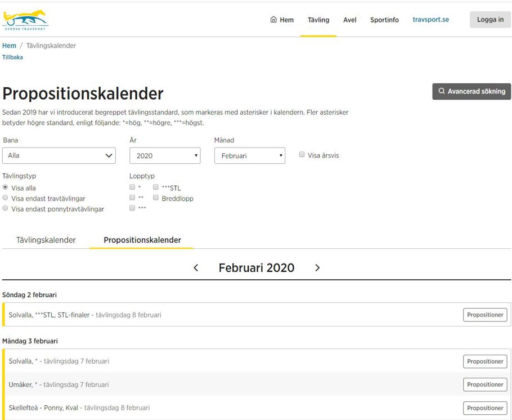Screen dimensions: 512x420
Task: Select Visa endast travtävlingar radio button
Action: (x=6, y=198)
